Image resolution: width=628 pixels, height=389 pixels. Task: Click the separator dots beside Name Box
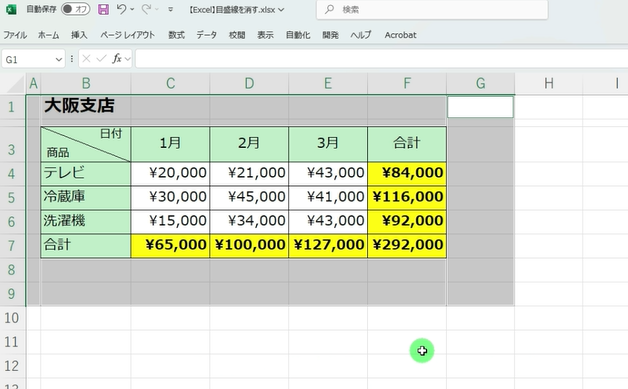pyautogui.click(x=72, y=59)
